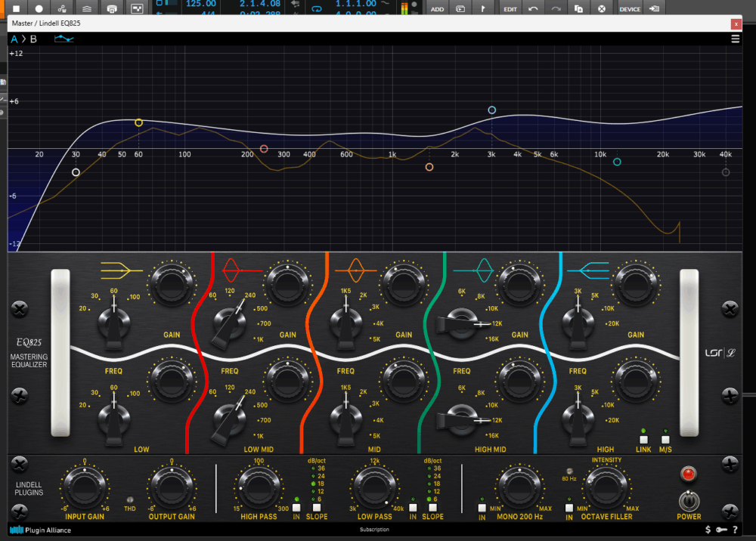Flip the POWER toggle switch
Screen dimensions: 756x541
689,501
